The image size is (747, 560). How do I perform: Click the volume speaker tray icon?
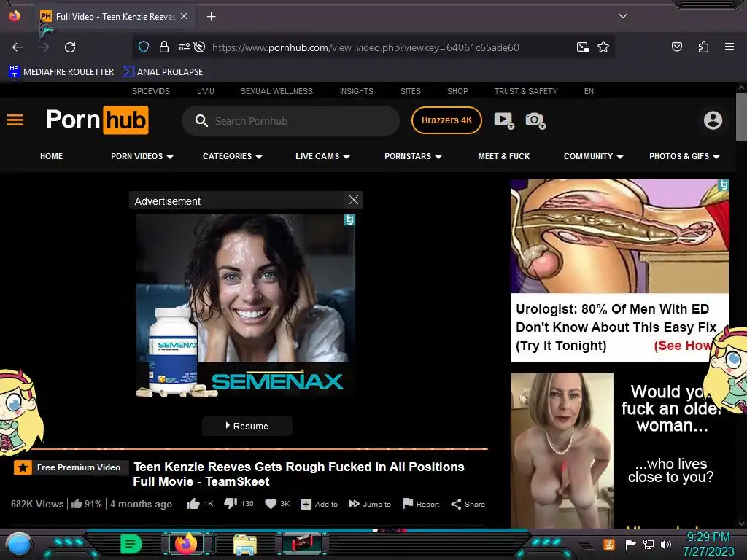coord(666,544)
